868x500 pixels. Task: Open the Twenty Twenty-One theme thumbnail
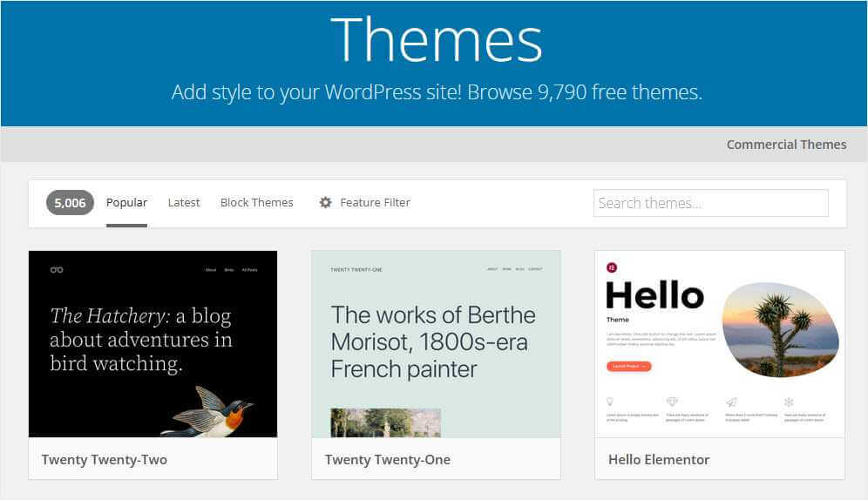coord(437,344)
